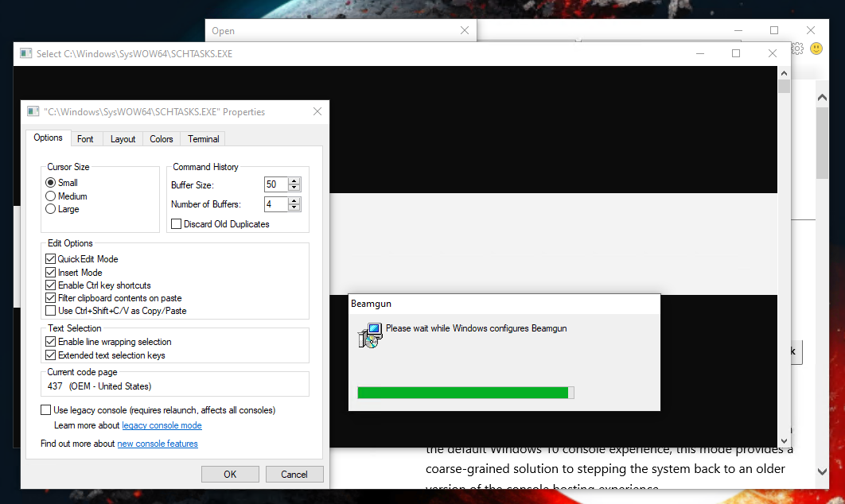
Task: Check Use Ctrl+Shift+C/V as Copy/Paste
Action: (51, 311)
